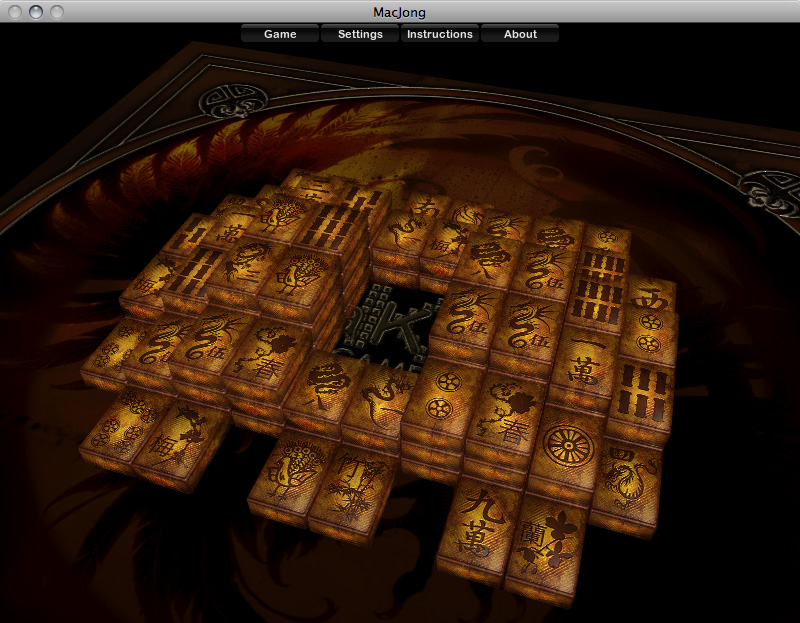The height and width of the screenshot is (623, 800).
Task: Select the 伍 dragon tile immediately left of the left Spring tile
Action: pyautogui.click(x=212, y=342)
